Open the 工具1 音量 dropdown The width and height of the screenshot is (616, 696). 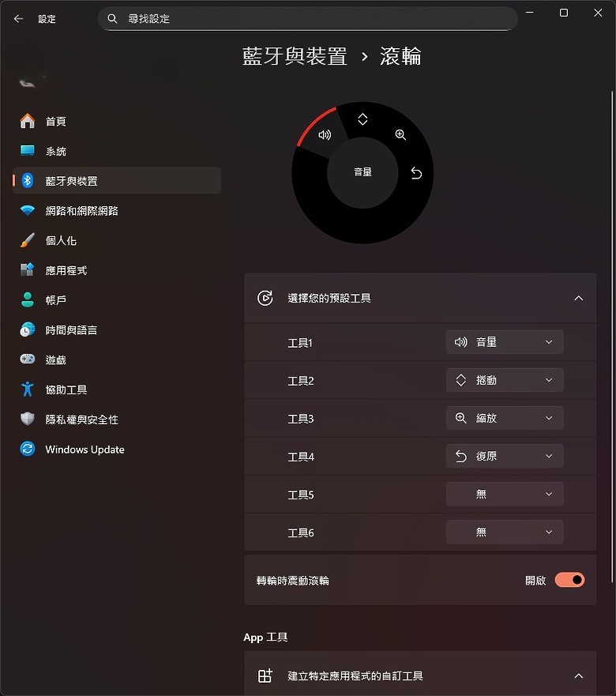pos(505,342)
